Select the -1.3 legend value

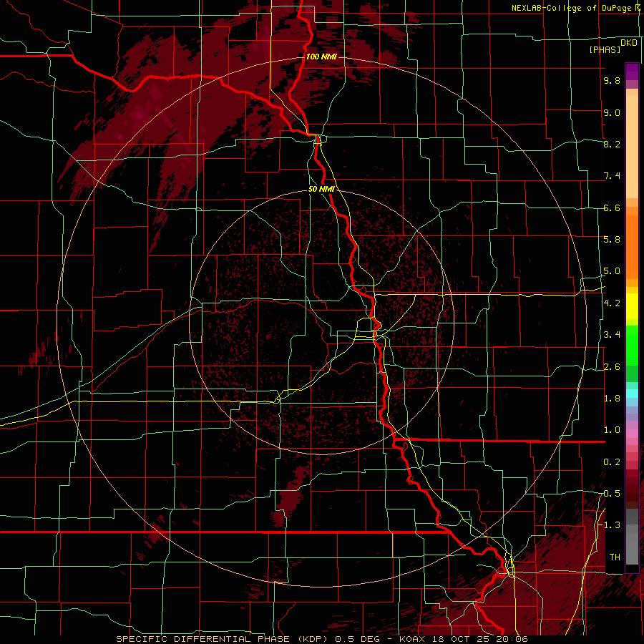coord(610,525)
